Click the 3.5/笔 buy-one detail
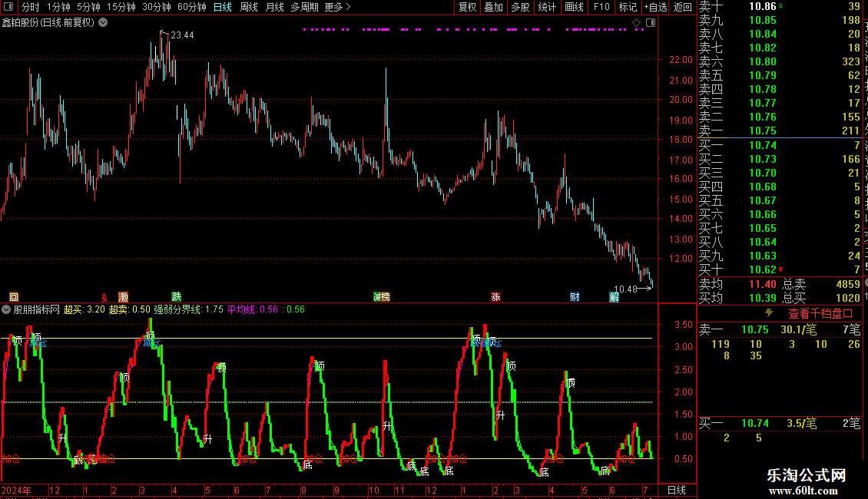Screen dimensions: 868x499 click(802, 424)
